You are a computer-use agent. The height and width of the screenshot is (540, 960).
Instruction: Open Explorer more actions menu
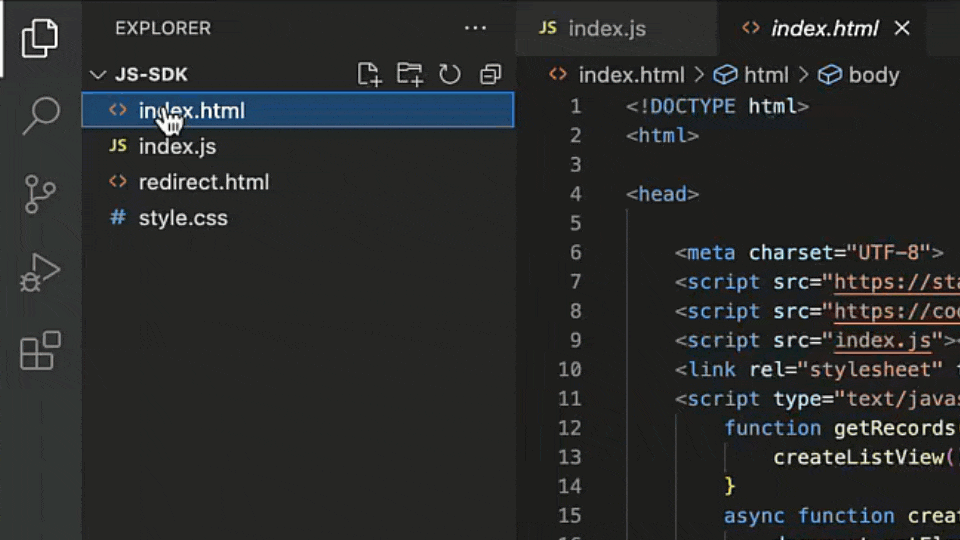pyautogui.click(x=475, y=28)
